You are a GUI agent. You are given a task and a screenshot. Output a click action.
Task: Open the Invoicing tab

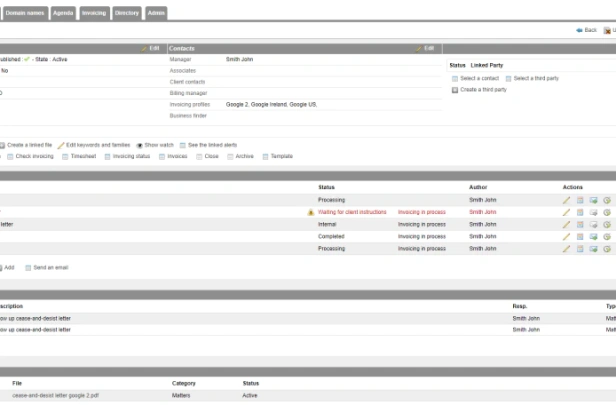94,13
